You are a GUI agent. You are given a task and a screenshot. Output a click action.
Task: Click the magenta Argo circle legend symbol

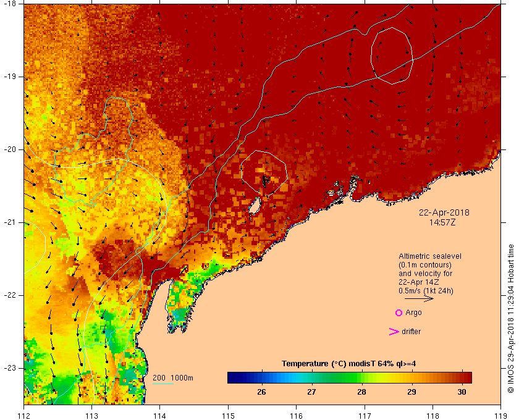coord(399,313)
